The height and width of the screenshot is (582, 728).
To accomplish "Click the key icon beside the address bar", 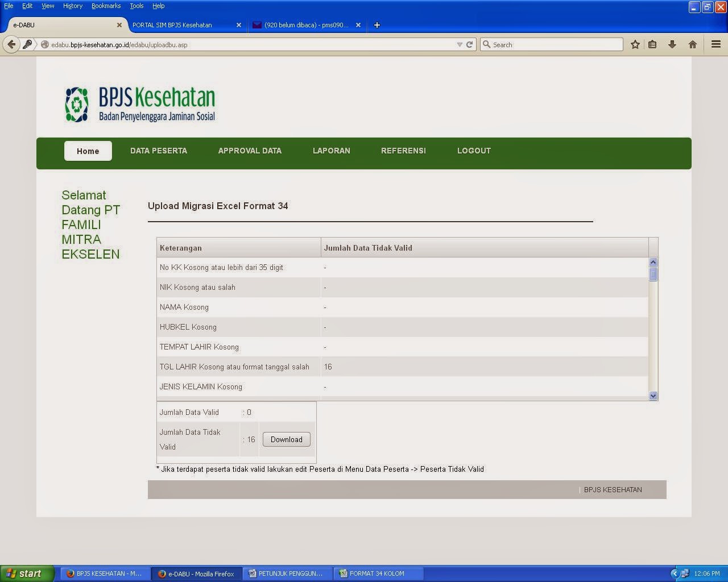I will point(27,44).
